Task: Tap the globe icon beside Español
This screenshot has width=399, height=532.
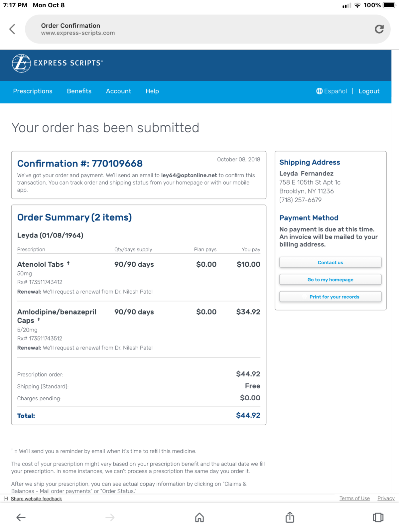Action: point(319,91)
